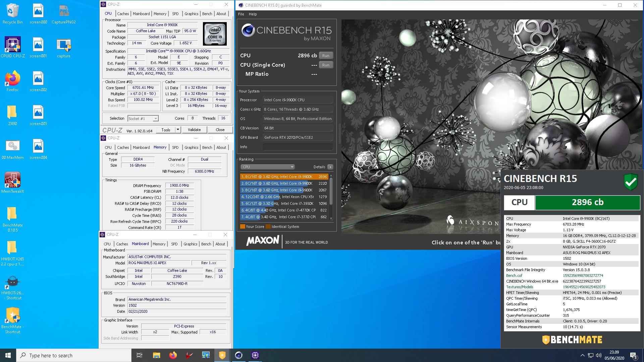Click Firefox icon in taskbar
This screenshot has width=644, height=362.
click(x=173, y=355)
